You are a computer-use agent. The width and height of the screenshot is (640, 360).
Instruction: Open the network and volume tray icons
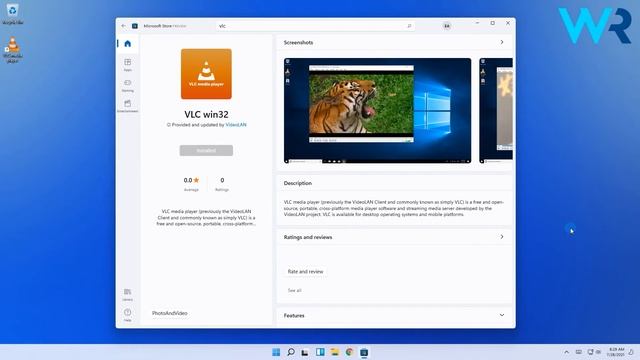point(594,352)
